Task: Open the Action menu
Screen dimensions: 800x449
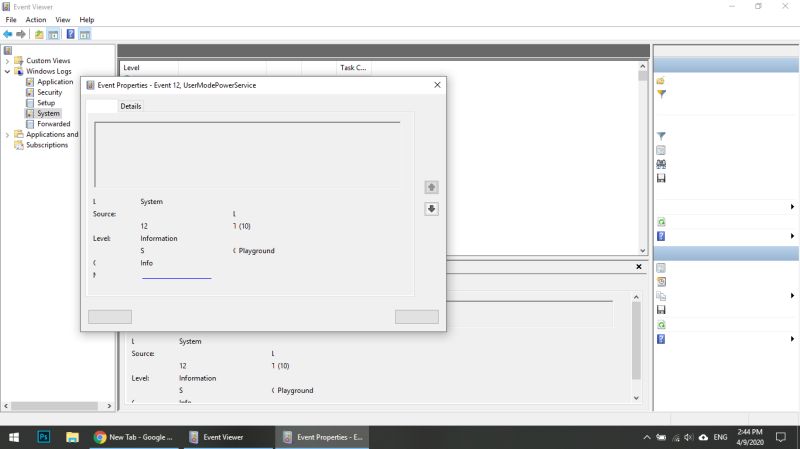Action: (36, 19)
